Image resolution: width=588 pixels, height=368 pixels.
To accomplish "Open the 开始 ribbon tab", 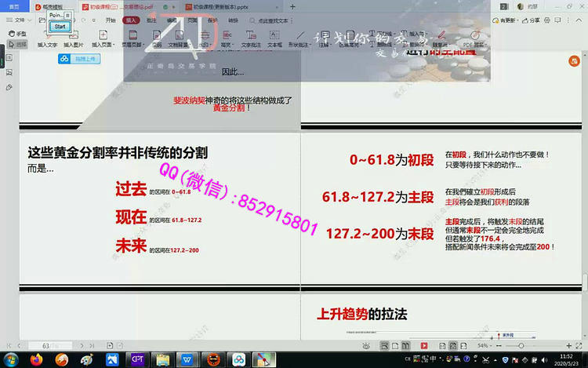I will [111, 20].
